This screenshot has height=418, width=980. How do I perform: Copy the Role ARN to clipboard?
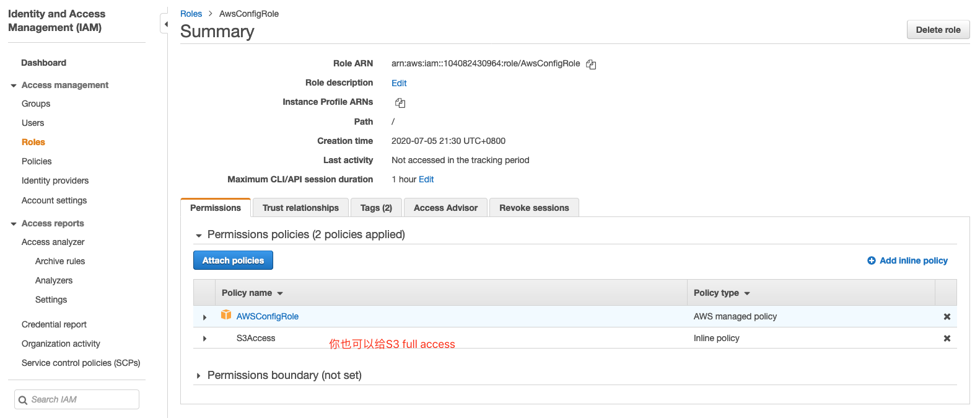click(x=591, y=64)
